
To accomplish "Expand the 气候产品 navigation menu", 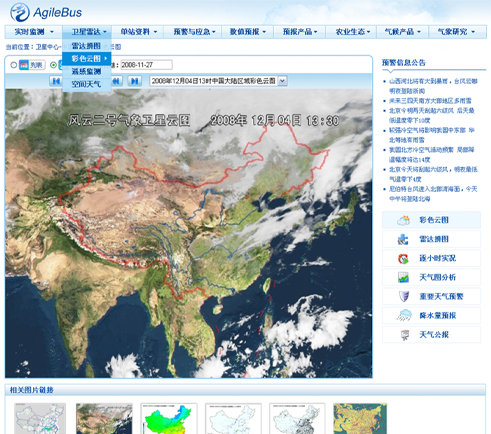I will (x=403, y=32).
